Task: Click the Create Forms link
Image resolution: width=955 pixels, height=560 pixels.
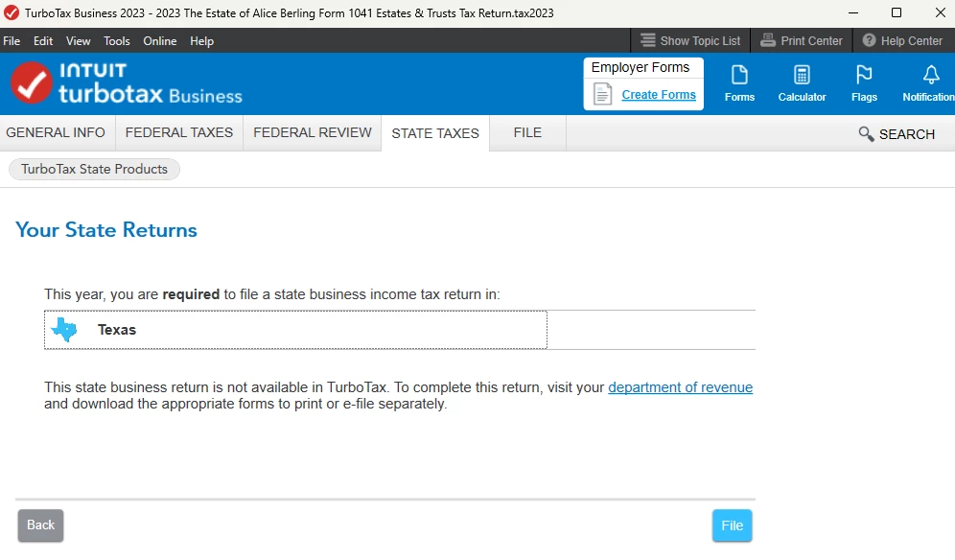Action: tap(659, 94)
